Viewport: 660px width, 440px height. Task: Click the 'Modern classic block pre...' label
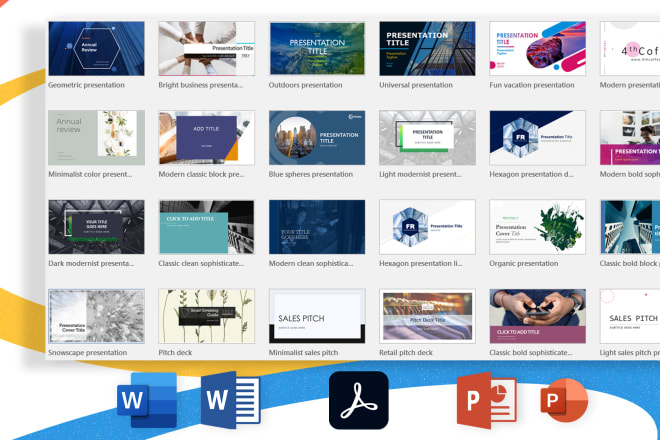(201, 174)
